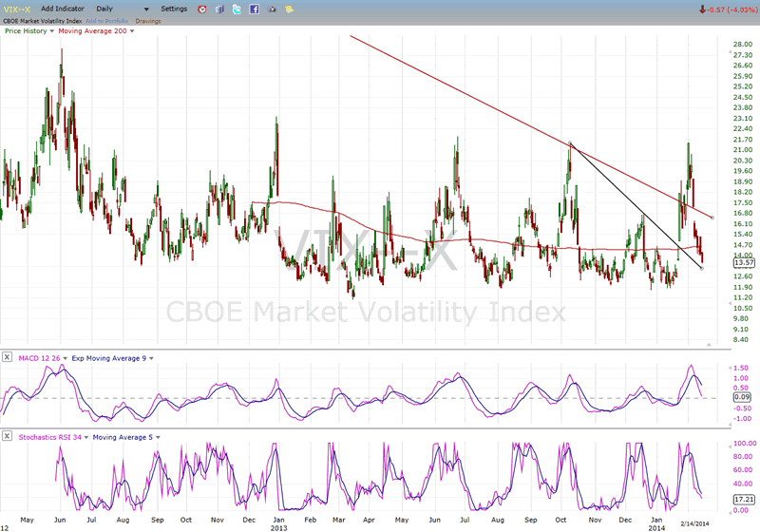This screenshot has height=532, width=760.
Task: Open the MACD 12 26 options dropdown
Action: (66, 358)
